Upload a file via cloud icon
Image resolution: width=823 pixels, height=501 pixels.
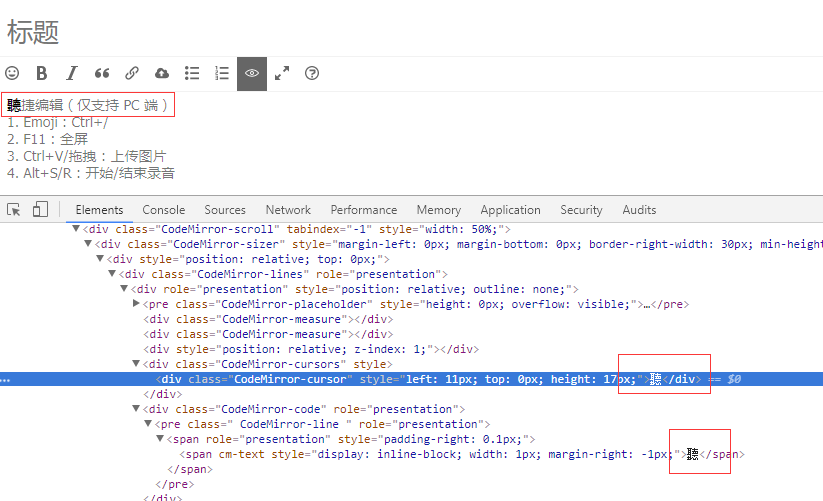point(162,73)
